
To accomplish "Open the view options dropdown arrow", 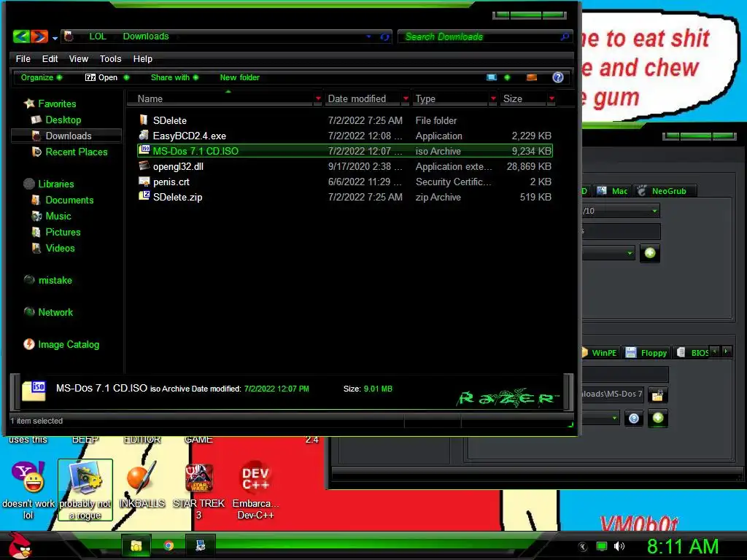I will 507,77.
